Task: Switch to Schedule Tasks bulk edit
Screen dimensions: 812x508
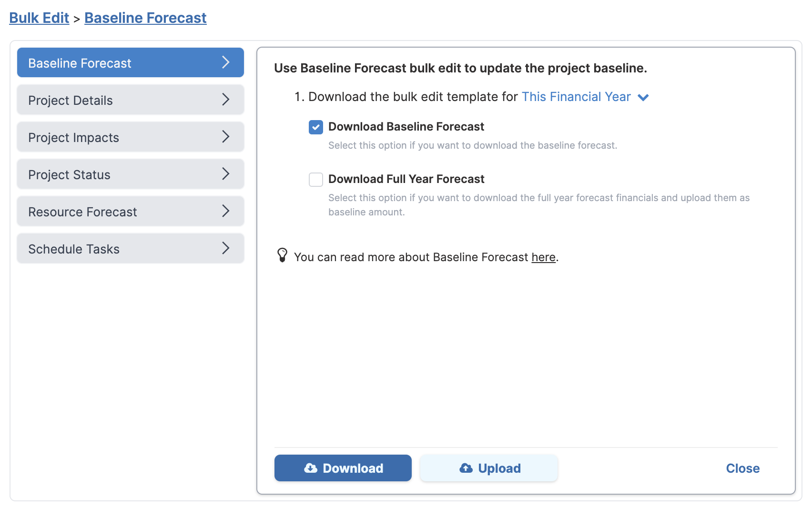Action: (x=131, y=249)
